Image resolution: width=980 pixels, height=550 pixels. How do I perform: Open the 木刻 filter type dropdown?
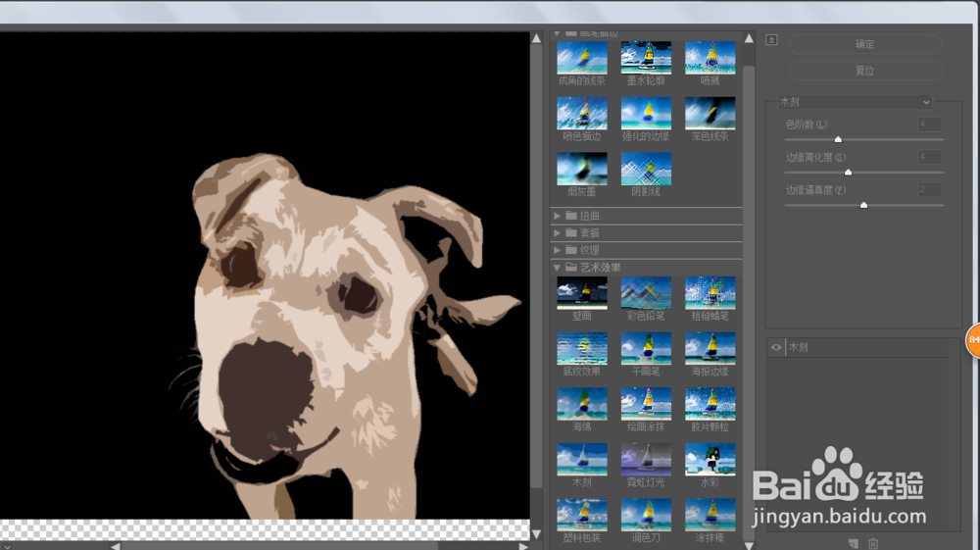(x=856, y=102)
